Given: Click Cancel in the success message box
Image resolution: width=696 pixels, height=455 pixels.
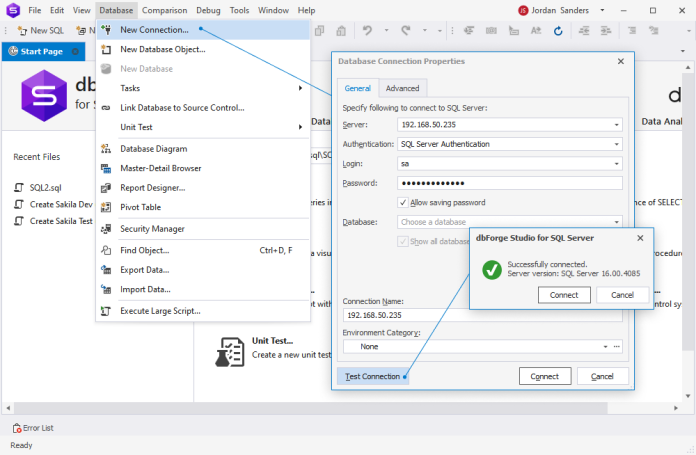Looking at the screenshot, I should coord(622,295).
